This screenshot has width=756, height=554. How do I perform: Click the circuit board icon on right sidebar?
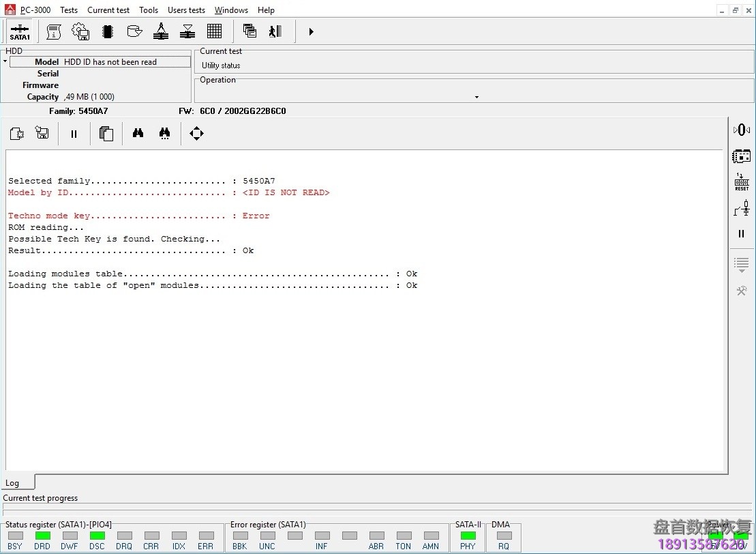(742, 156)
